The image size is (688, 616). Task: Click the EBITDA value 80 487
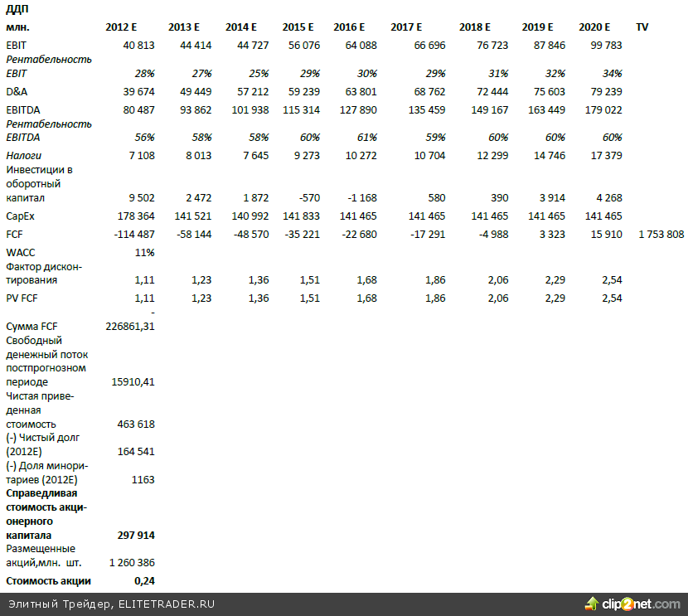[135, 109]
